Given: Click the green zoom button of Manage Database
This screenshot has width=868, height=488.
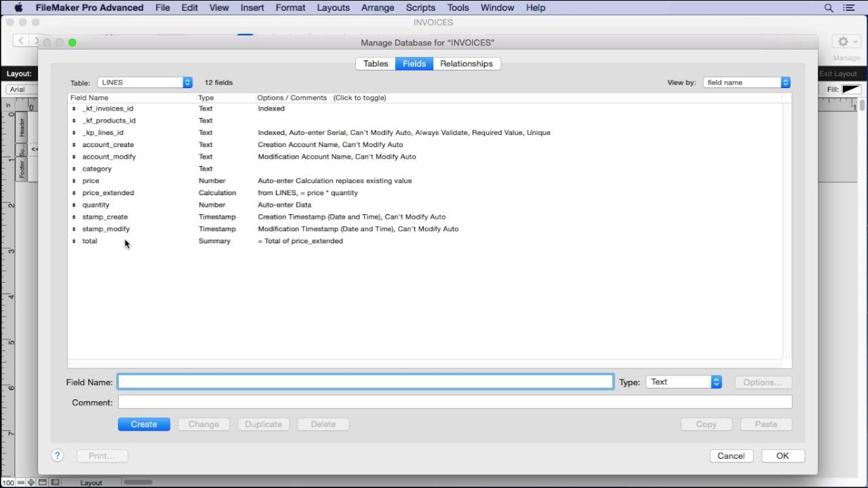Looking at the screenshot, I should (73, 43).
